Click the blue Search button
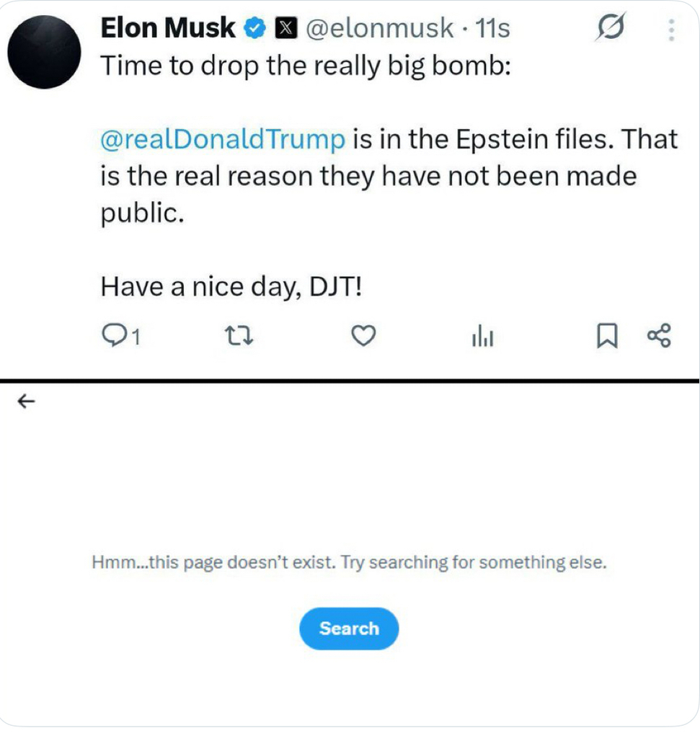Image resolution: width=700 pixels, height=738 pixels. pyautogui.click(x=349, y=628)
